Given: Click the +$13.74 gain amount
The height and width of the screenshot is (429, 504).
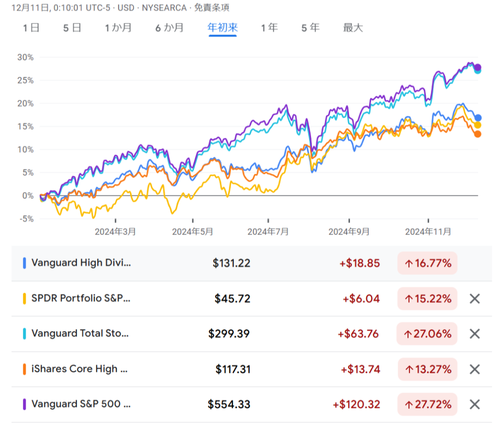Looking at the screenshot, I should click(x=360, y=369).
